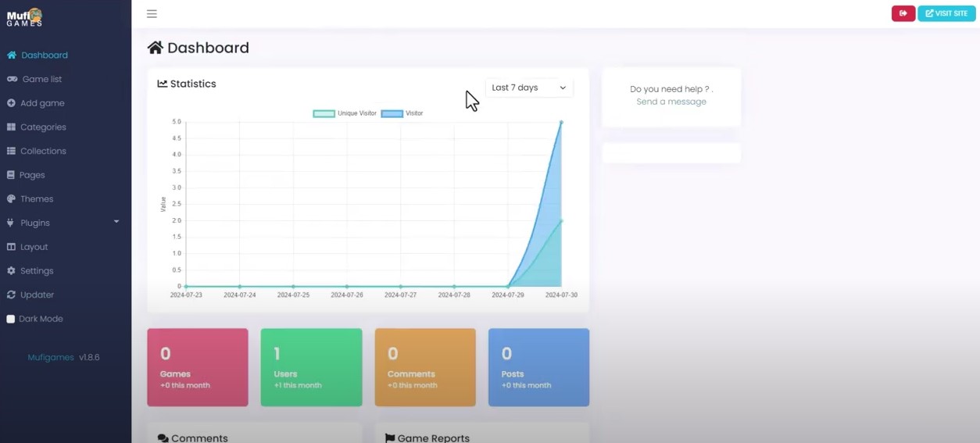The height and width of the screenshot is (443, 980).
Task: Click the grid icon beside Categories
Action: (11, 127)
